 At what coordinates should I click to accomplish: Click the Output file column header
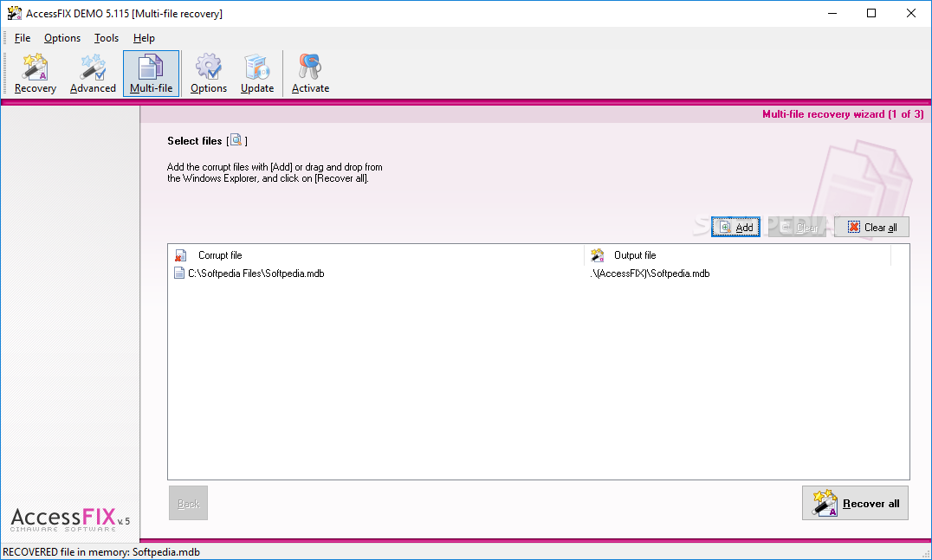point(737,255)
